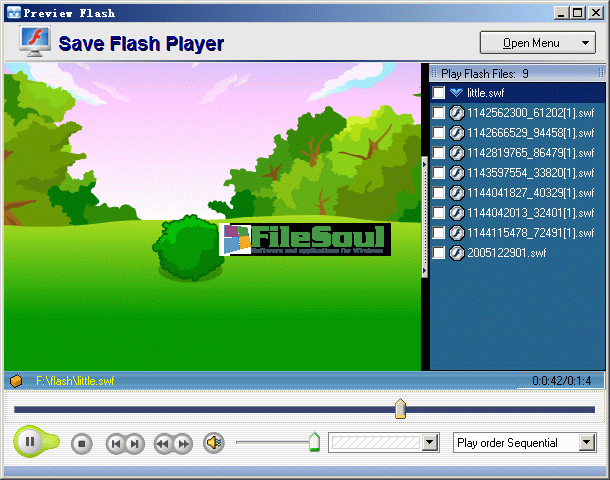Open the Open Menu button
Image resolution: width=610 pixels, height=480 pixels.
point(537,43)
